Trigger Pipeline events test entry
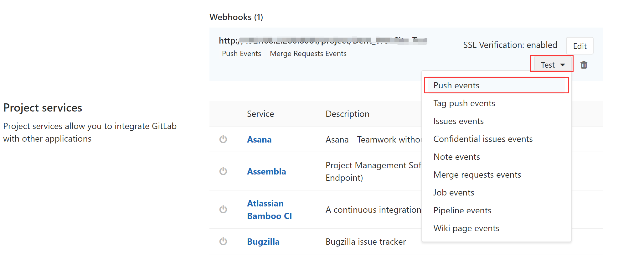 462,211
